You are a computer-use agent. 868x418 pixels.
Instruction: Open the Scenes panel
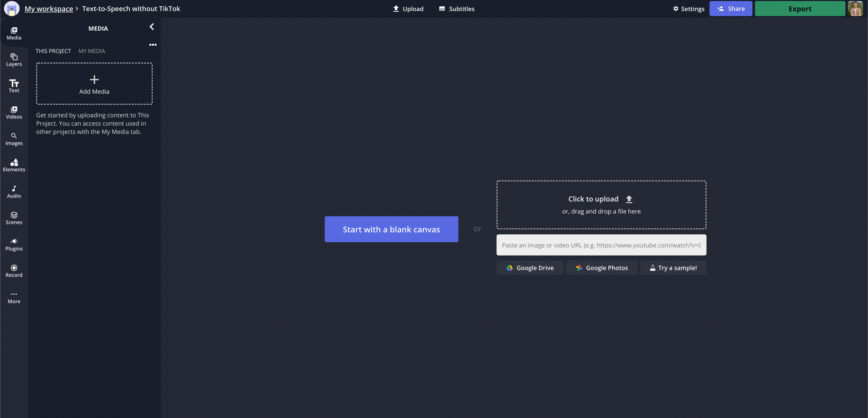14,218
